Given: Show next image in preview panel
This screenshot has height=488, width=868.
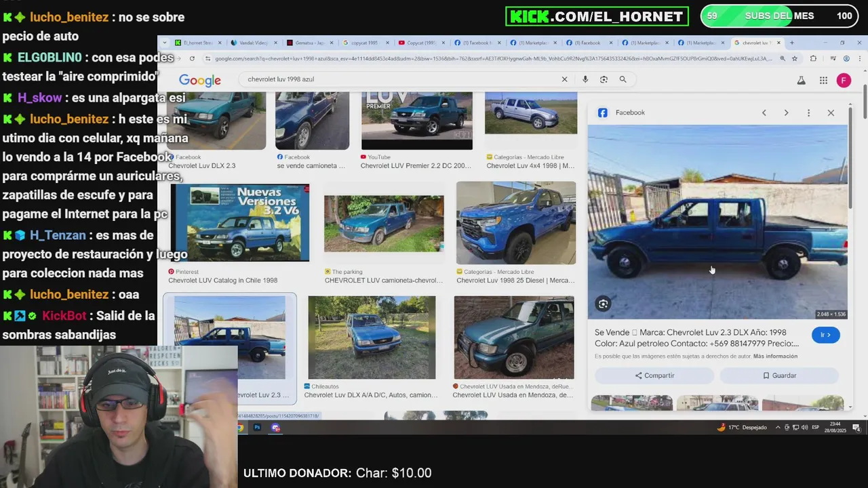Looking at the screenshot, I should 786,113.
